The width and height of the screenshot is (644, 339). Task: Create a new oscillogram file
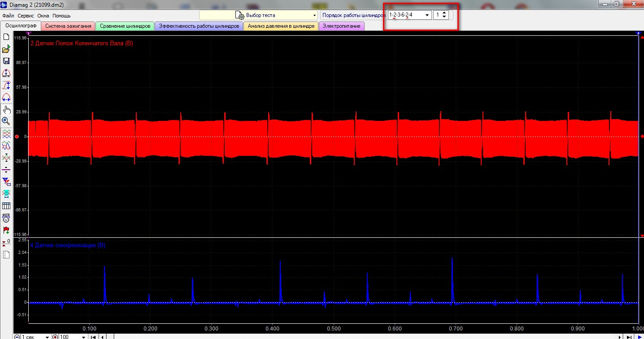(x=6, y=37)
